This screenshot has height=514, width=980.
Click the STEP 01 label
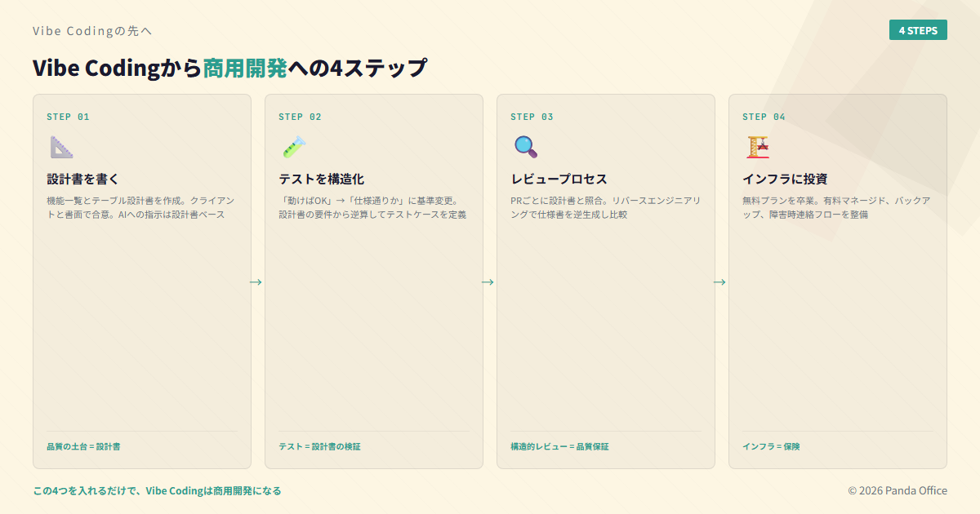[x=68, y=117]
